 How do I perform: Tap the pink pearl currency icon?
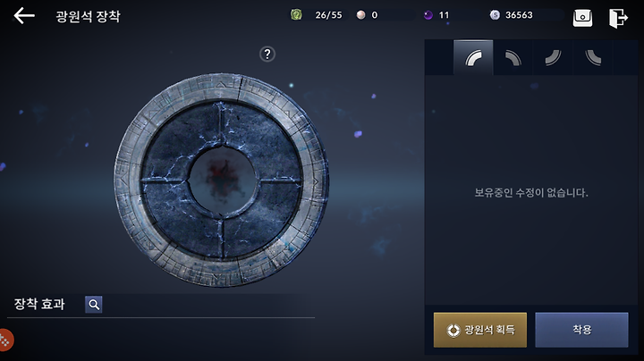pos(360,15)
